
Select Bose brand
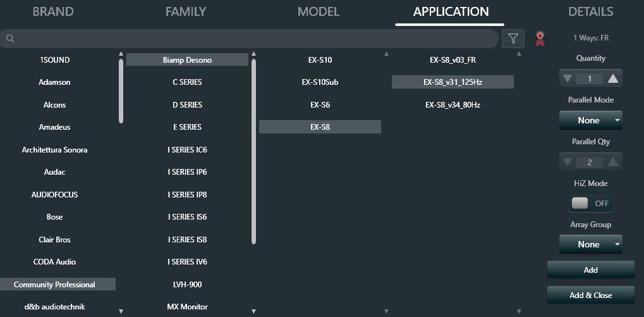pyautogui.click(x=54, y=216)
